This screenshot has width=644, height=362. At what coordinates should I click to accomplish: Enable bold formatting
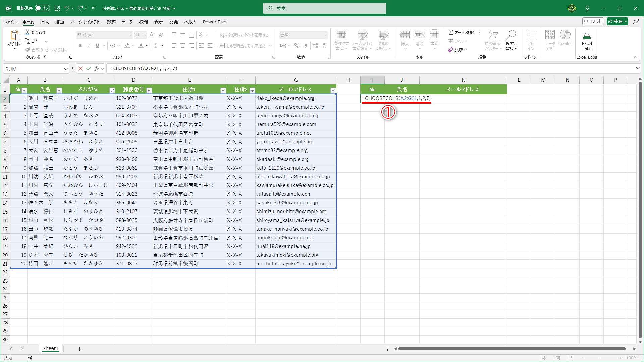[80, 46]
